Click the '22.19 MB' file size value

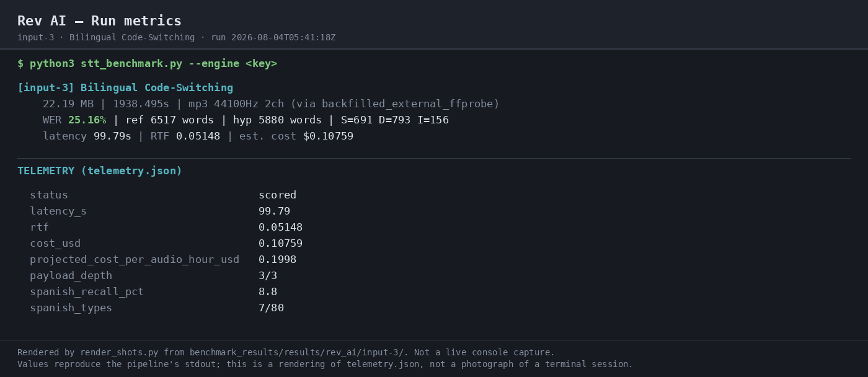[x=68, y=104]
